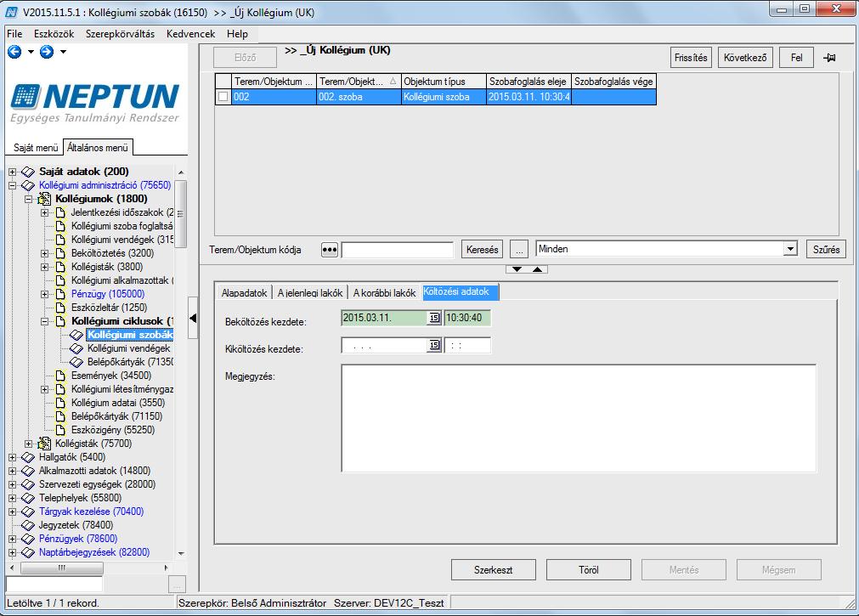Click the Fel button
The height and width of the screenshot is (616, 859).
[x=796, y=58]
